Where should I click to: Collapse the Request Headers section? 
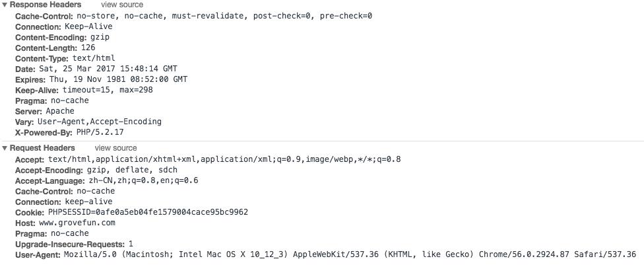5,148
